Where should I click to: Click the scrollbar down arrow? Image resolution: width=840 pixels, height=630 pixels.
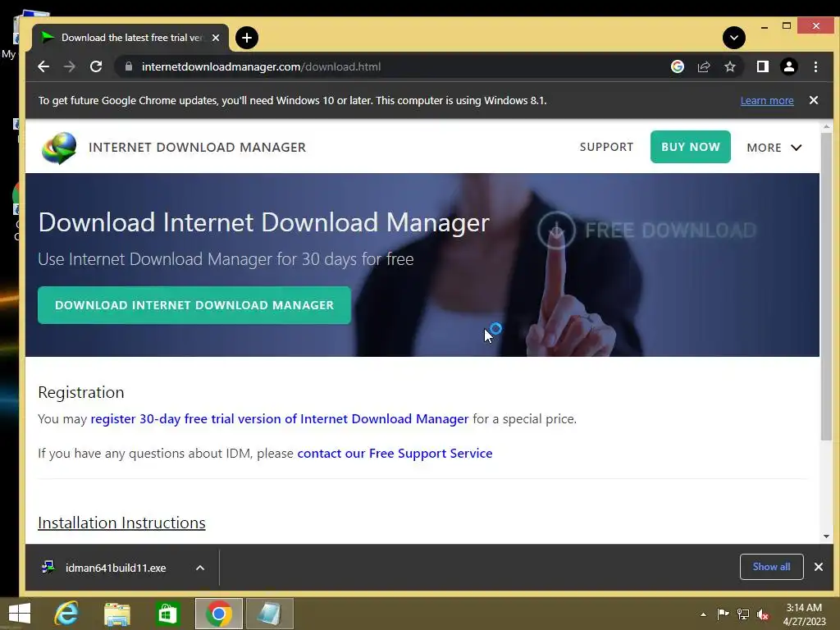tap(826, 536)
